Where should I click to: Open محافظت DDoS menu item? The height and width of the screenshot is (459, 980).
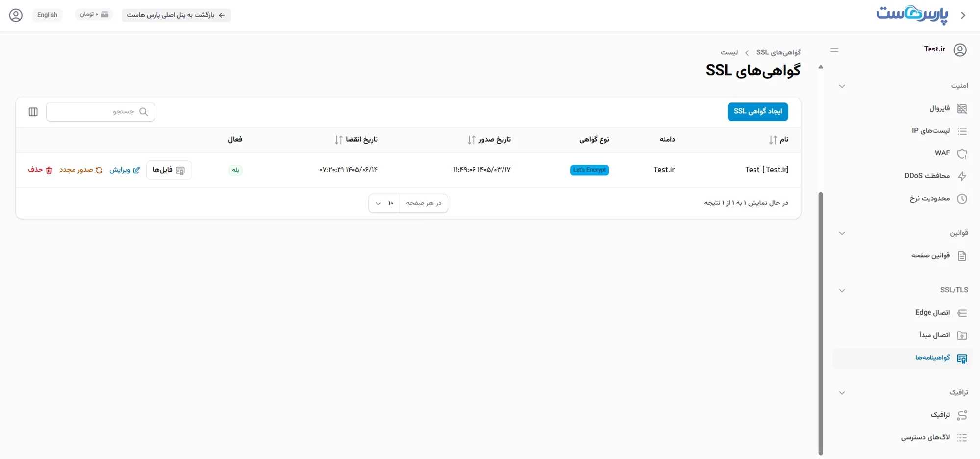(x=902, y=176)
